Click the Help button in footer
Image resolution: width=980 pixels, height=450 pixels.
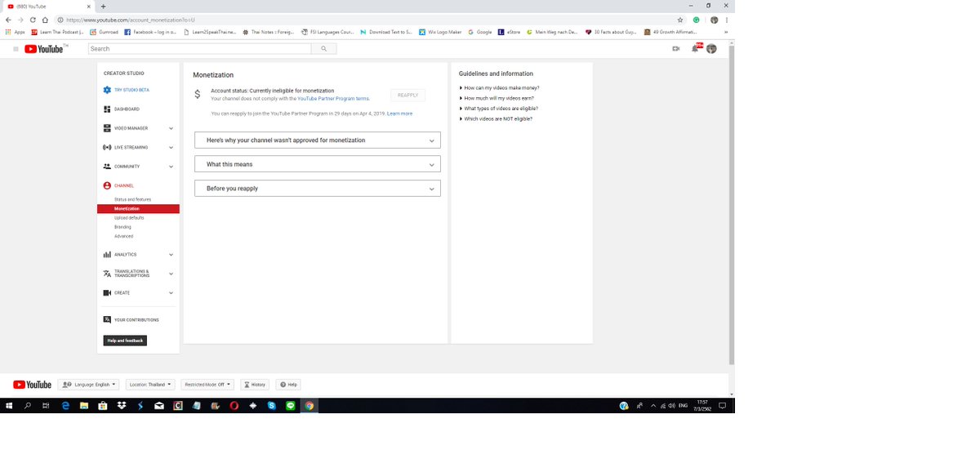coord(288,385)
